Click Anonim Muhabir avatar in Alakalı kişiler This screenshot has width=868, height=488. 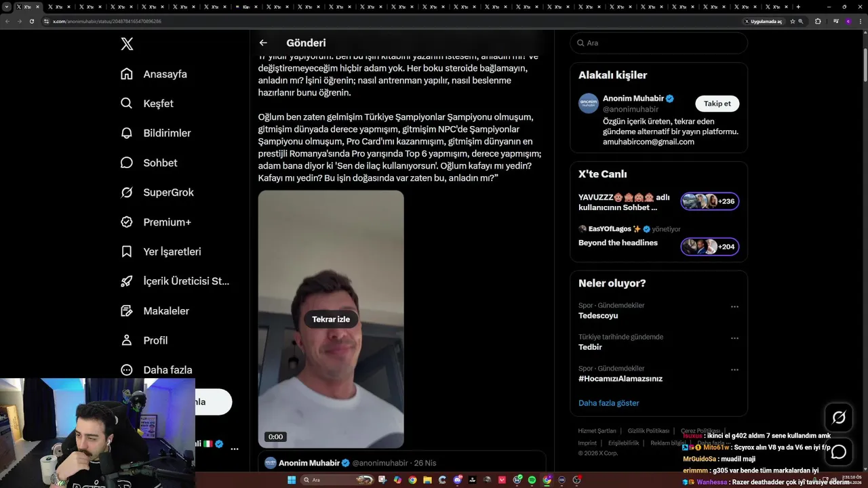point(589,104)
